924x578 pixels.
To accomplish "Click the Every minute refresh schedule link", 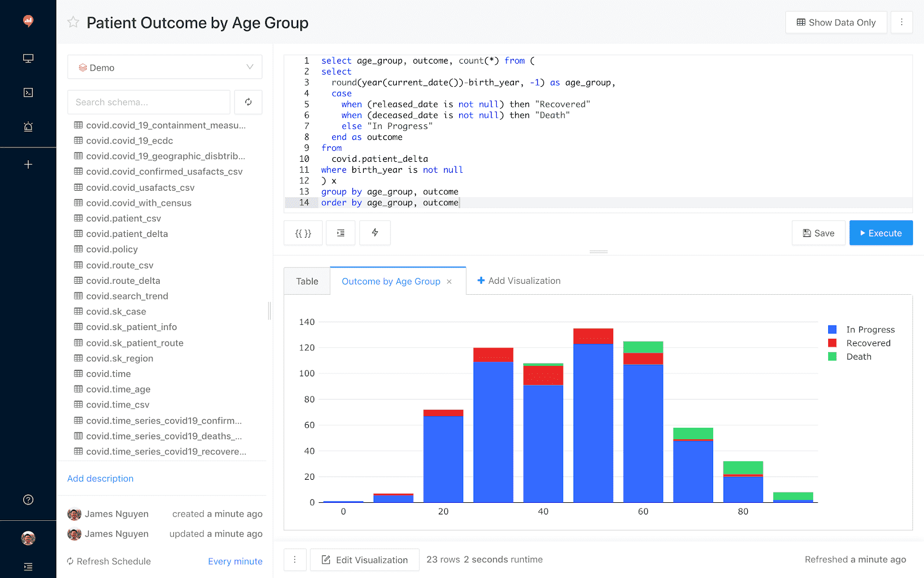I will coord(235,561).
